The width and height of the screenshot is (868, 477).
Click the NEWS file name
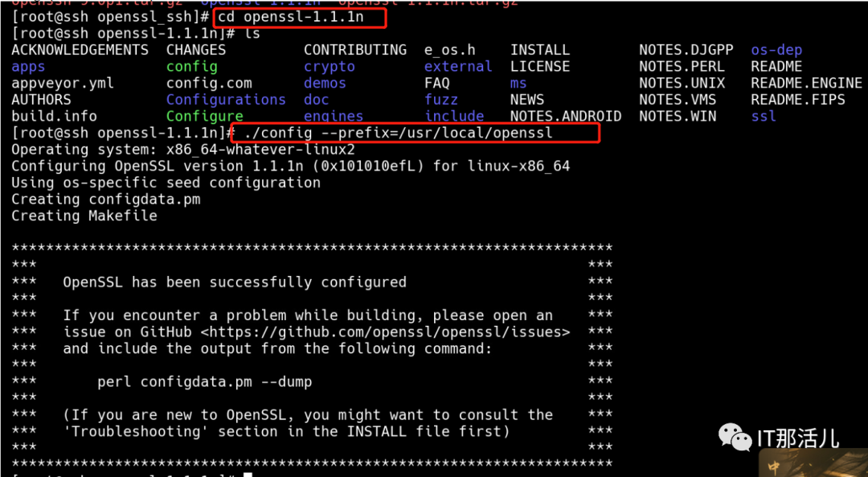coord(527,100)
